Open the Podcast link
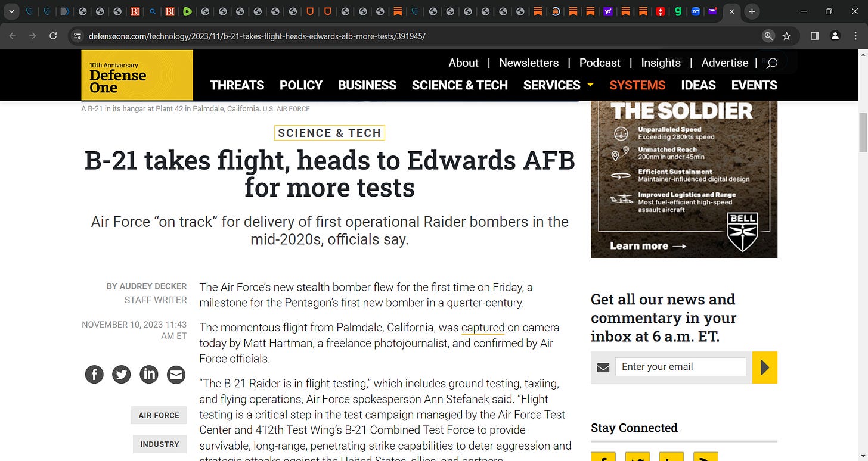Screen dimensions: 868x461 point(600,63)
